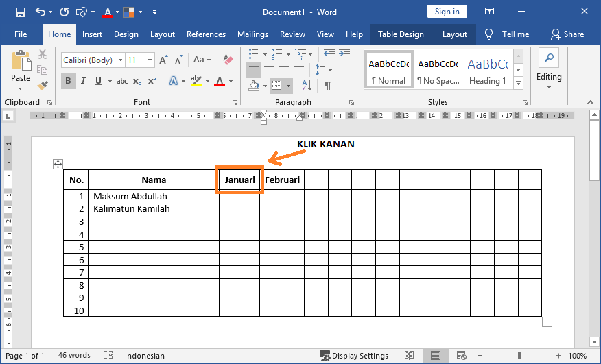The width and height of the screenshot is (601, 364).
Task: Click the zoom slider handle
Action: click(x=519, y=356)
